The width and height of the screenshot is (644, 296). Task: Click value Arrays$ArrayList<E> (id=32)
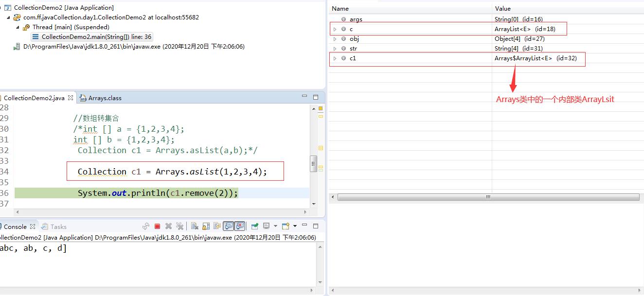[x=536, y=58]
